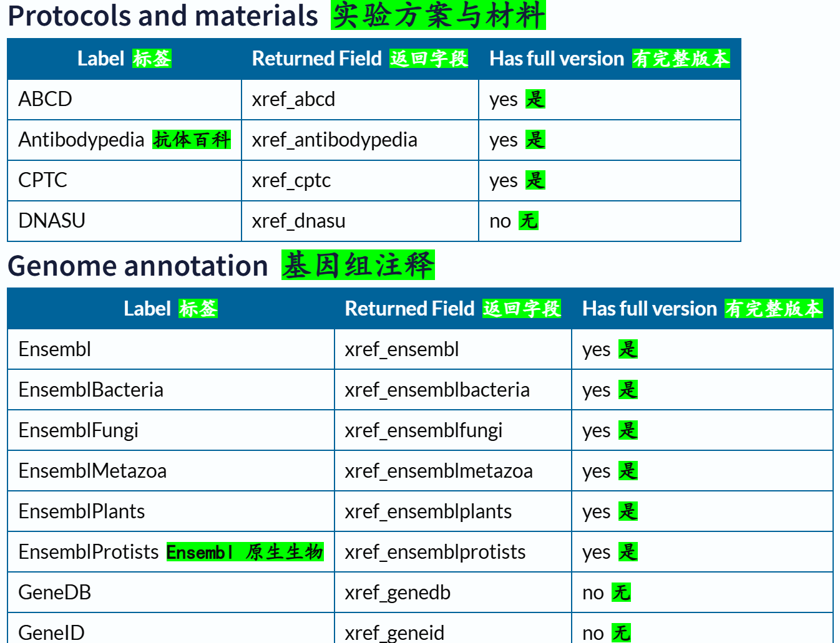Click the xref_antibodypedia field cell
The height and width of the screenshot is (643, 840).
[360, 140]
